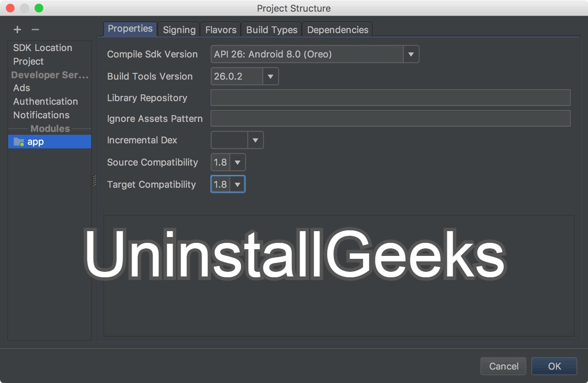Click the sidebar splitter handle
Image resolution: width=588 pixels, height=383 pixels.
(x=94, y=180)
